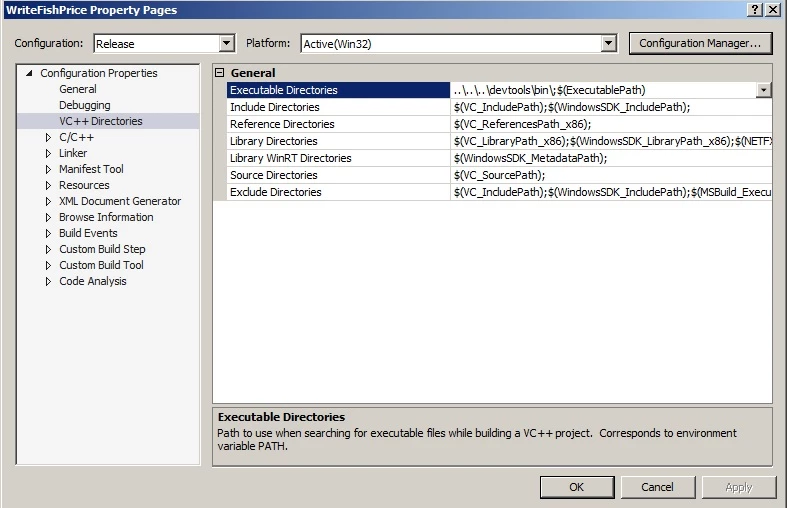Expand the Build Events node arrow
787x508 pixels.
pyautogui.click(x=48, y=233)
